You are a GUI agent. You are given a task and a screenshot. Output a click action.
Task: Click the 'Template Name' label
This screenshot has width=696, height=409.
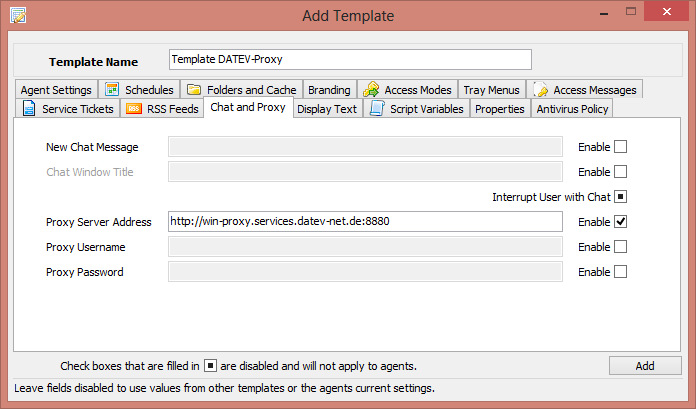[93, 62]
